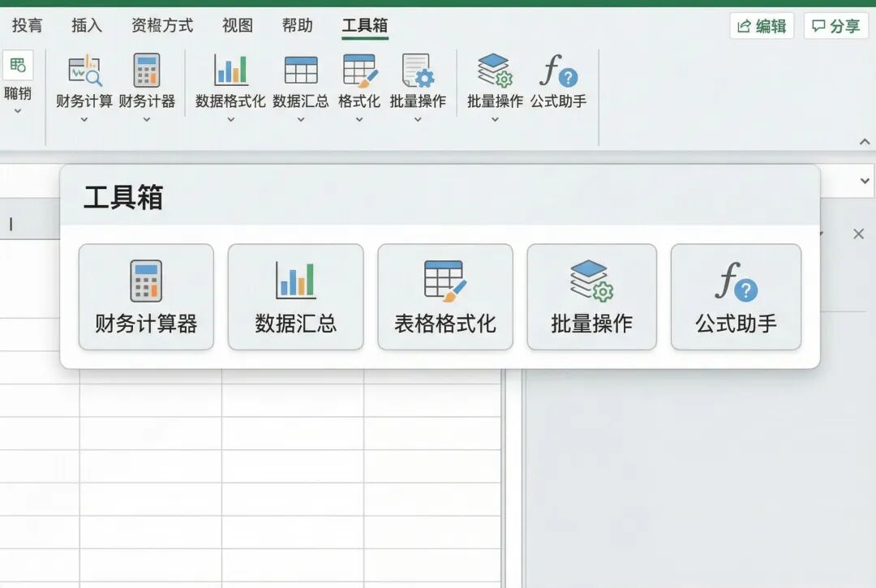Switch to the 视图 tab

(238, 25)
